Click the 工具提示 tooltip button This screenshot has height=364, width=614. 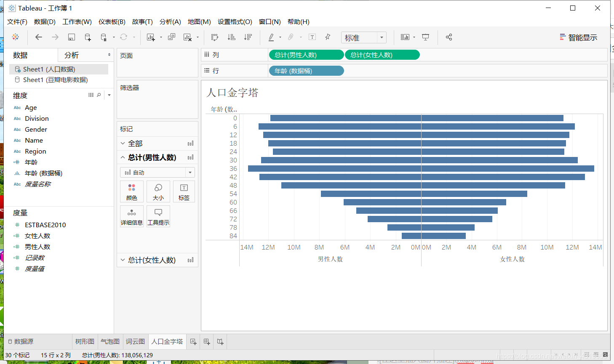158,216
